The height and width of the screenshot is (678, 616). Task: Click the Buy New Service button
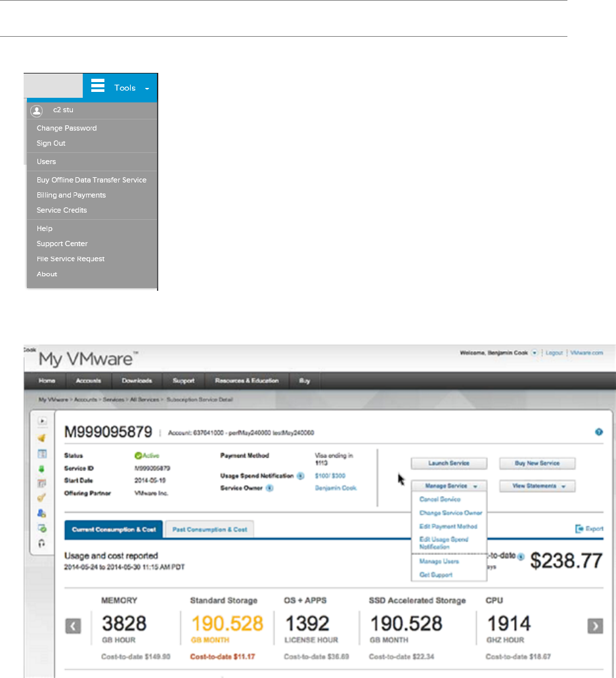pyautogui.click(x=537, y=463)
